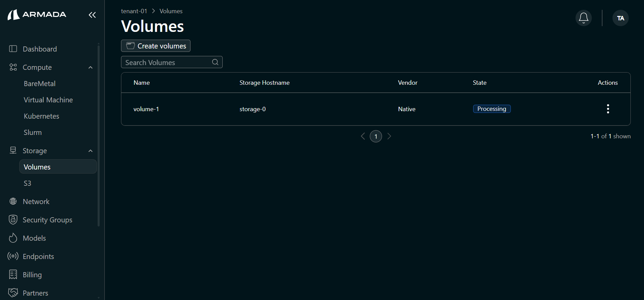Click the Volumes page heading
The width and height of the screenshot is (644, 300).
153,26
